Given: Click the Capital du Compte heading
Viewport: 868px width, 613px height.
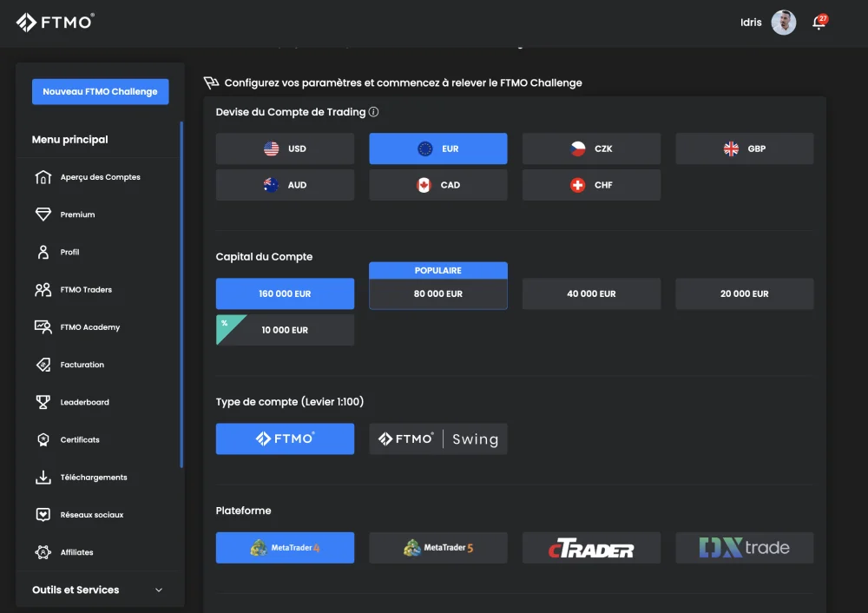Looking at the screenshot, I should click(x=264, y=256).
